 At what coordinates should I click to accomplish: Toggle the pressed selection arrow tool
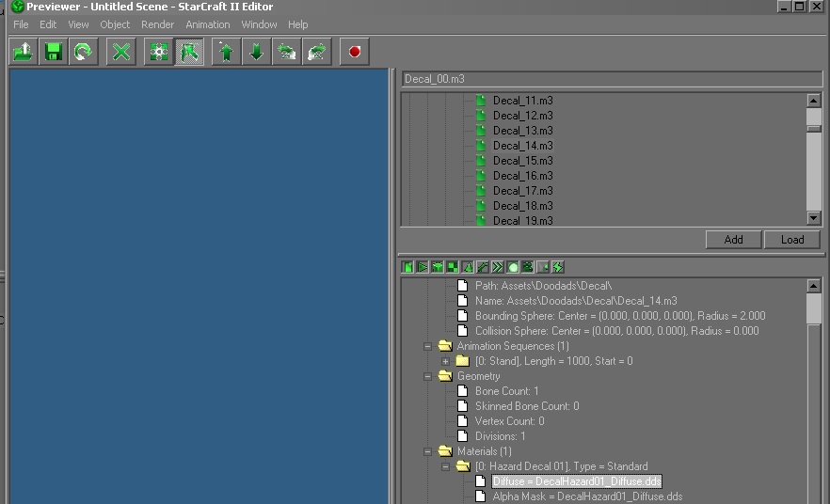click(190, 52)
